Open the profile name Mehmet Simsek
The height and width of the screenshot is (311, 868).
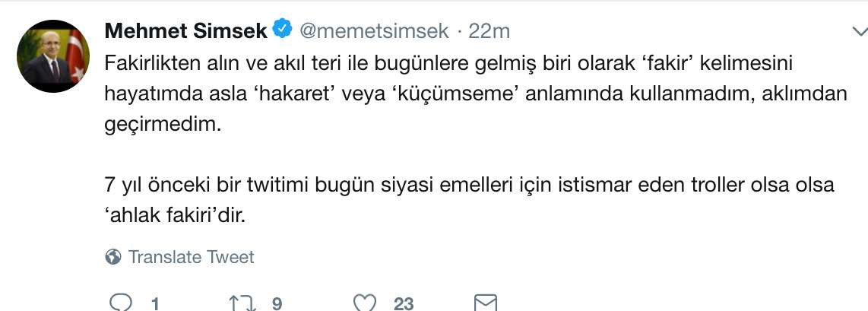pyautogui.click(x=186, y=30)
